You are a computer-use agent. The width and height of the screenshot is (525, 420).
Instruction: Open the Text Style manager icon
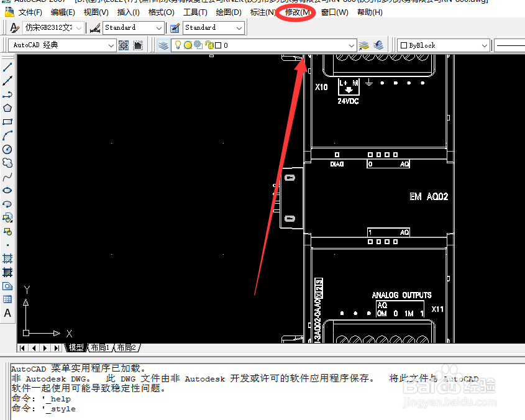(14, 27)
